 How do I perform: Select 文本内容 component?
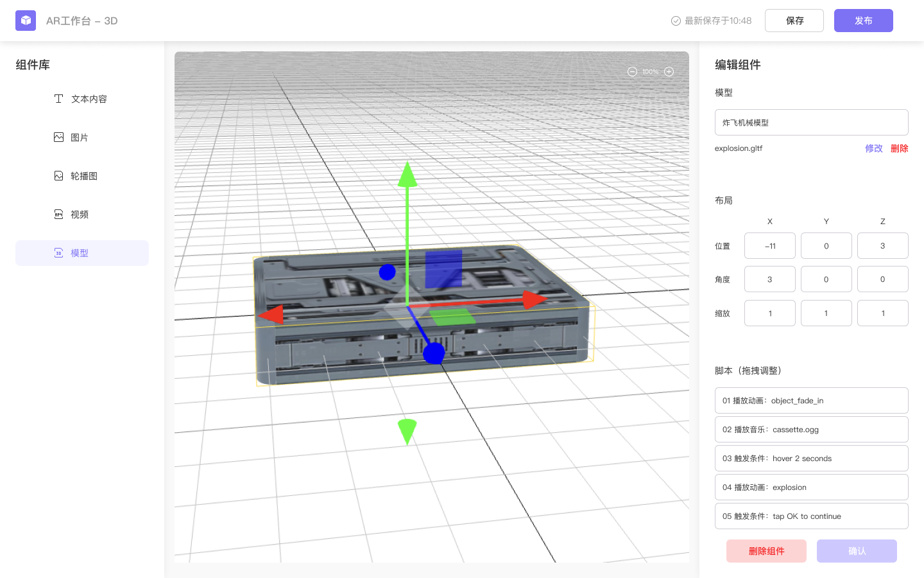tap(82, 99)
